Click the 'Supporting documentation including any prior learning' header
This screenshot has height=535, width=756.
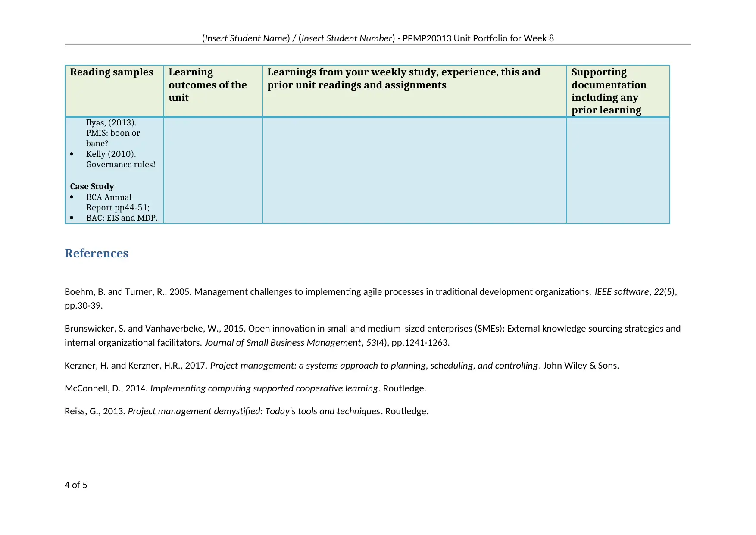(618, 91)
